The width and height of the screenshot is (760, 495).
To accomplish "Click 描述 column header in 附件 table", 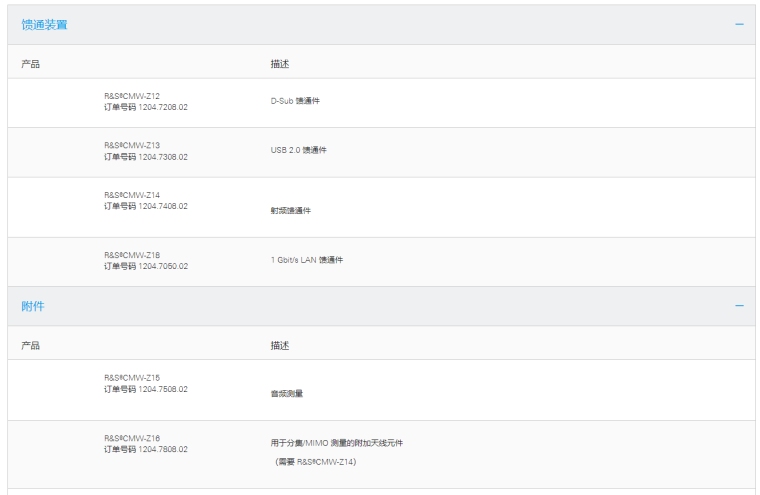I will click(280, 346).
